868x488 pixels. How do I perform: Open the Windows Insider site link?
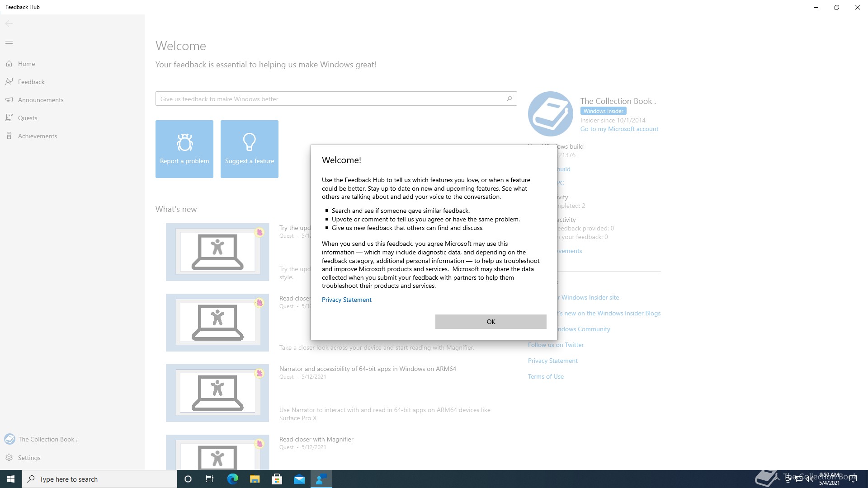click(x=590, y=297)
